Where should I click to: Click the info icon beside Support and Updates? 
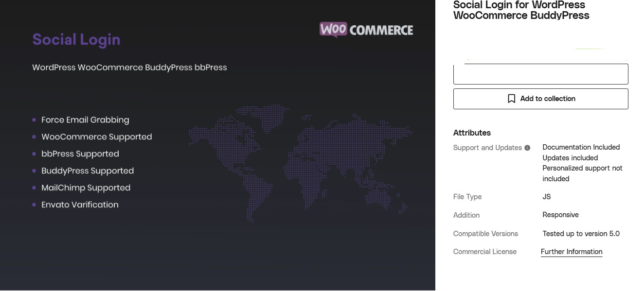click(527, 148)
